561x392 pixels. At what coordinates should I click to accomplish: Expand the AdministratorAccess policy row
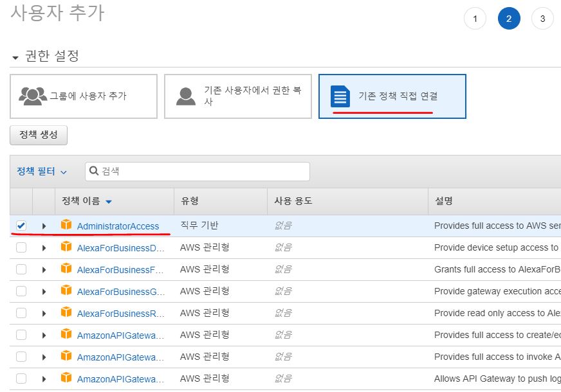44,226
